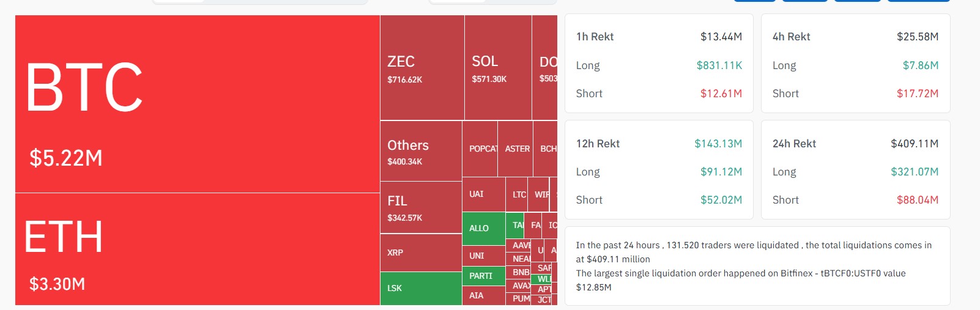
Task: Select the ETH tile in the heatmap
Action: coord(197,249)
